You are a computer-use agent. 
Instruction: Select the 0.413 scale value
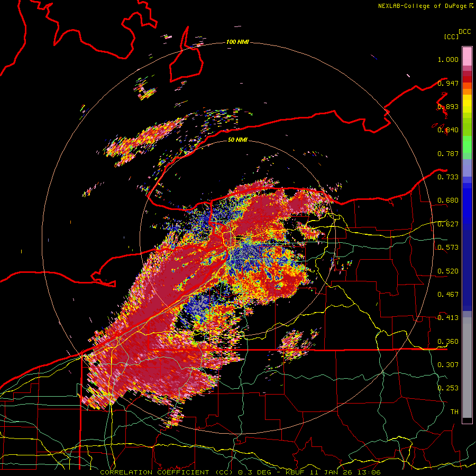pos(448,317)
